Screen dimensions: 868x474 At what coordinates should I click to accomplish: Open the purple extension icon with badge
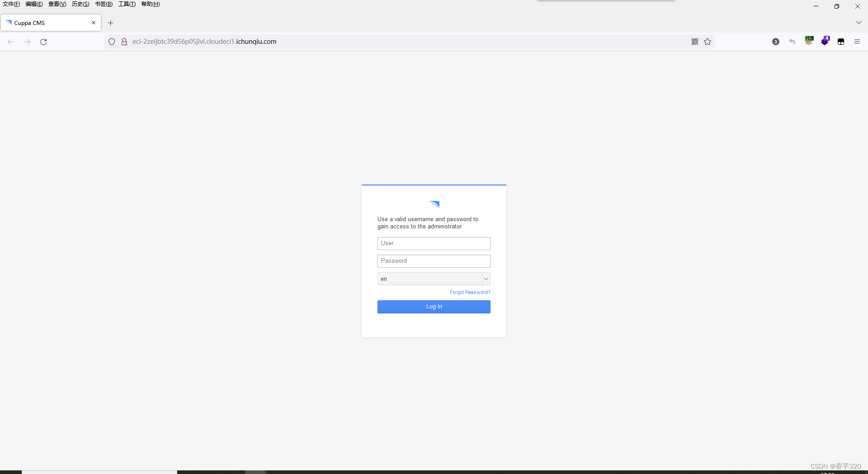click(825, 41)
